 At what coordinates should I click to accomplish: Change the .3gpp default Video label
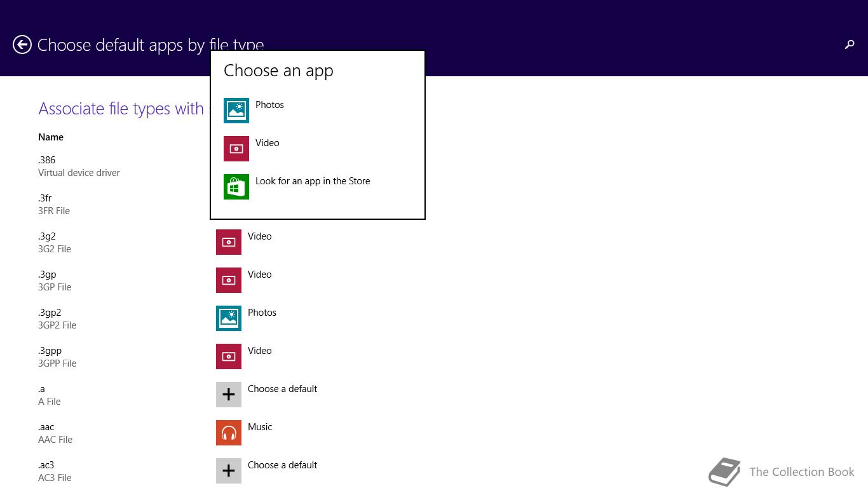260,351
